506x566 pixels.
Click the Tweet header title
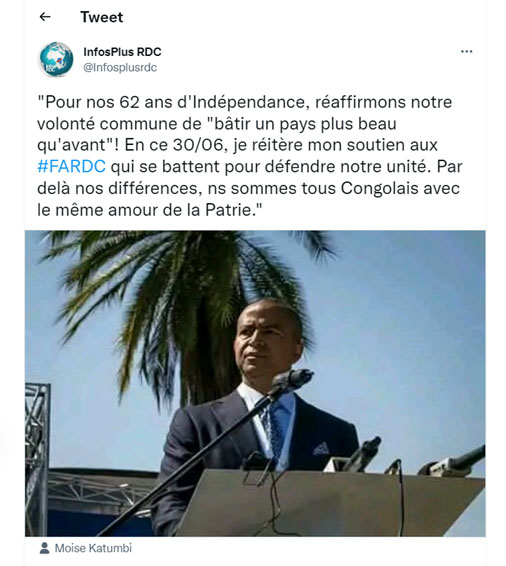(x=102, y=17)
